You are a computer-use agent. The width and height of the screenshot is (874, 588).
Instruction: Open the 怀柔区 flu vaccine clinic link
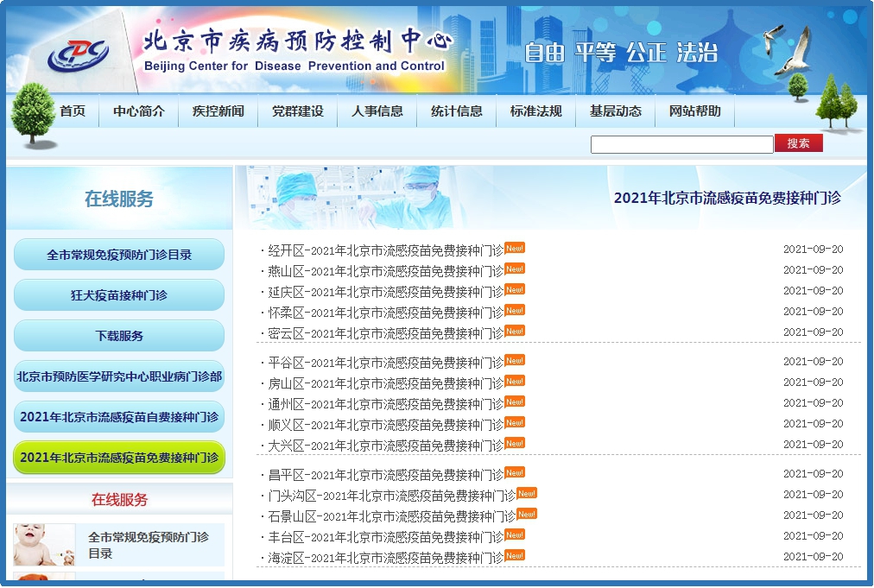click(x=385, y=313)
